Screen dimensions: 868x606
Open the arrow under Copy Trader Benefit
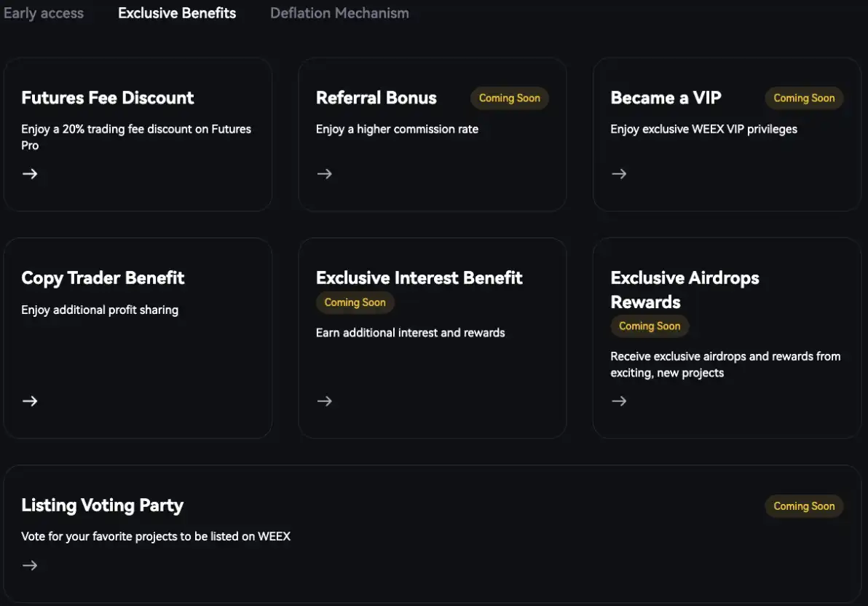pos(30,401)
